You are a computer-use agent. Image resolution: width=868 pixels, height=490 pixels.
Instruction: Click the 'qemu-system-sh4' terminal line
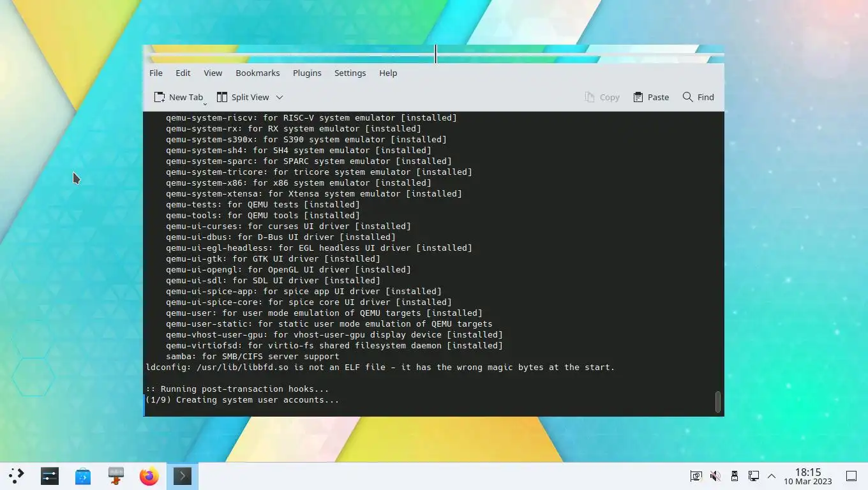click(299, 151)
